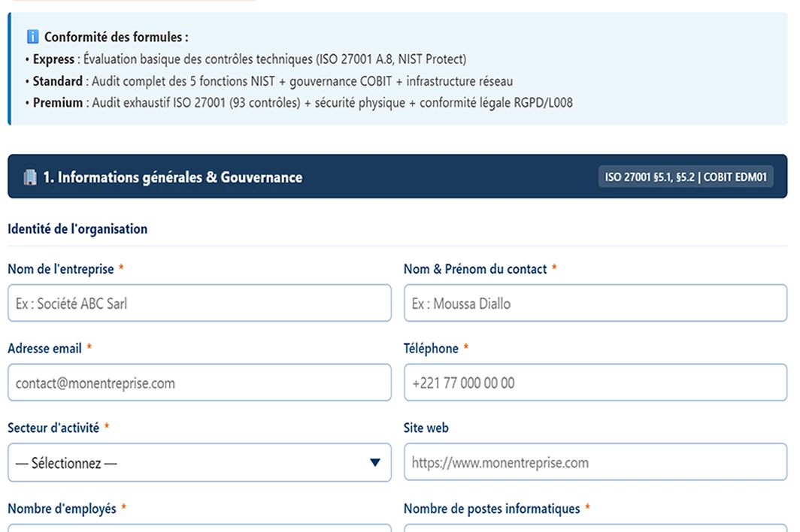Click the building icon in section 1 header
This screenshot has height=532, width=800.
click(x=30, y=177)
